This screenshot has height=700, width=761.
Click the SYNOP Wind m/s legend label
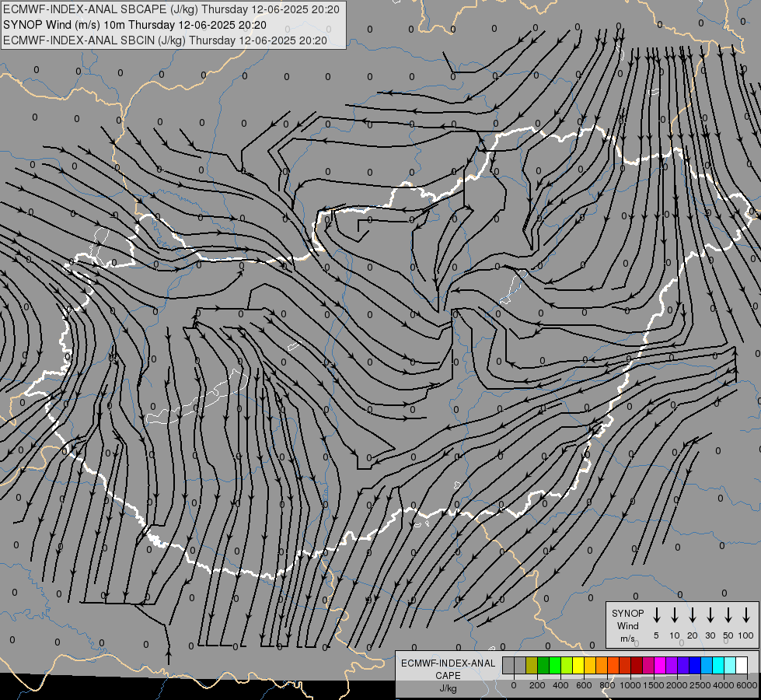(x=627, y=625)
